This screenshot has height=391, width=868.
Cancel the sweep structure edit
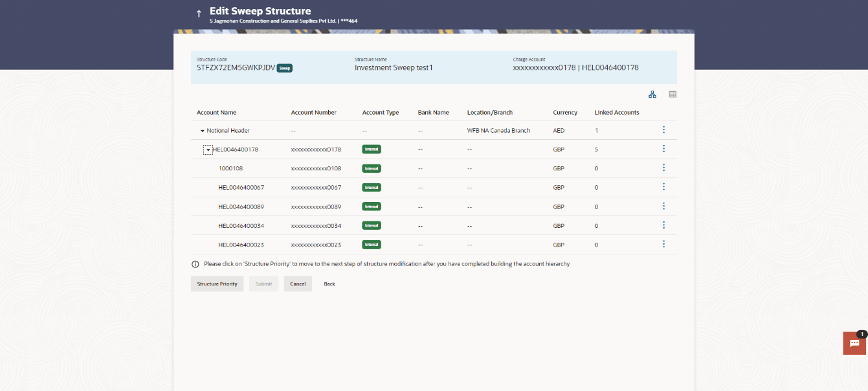pyautogui.click(x=298, y=284)
